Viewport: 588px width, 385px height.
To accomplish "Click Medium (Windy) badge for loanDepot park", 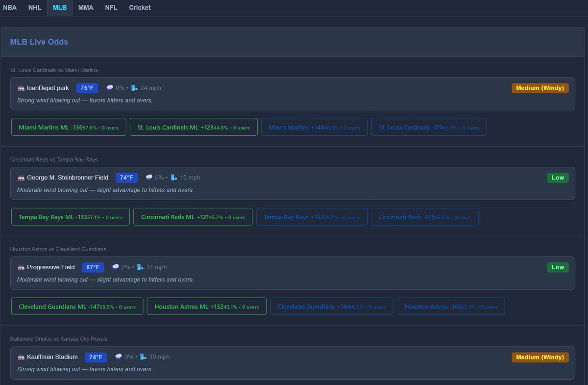I will [x=540, y=88].
